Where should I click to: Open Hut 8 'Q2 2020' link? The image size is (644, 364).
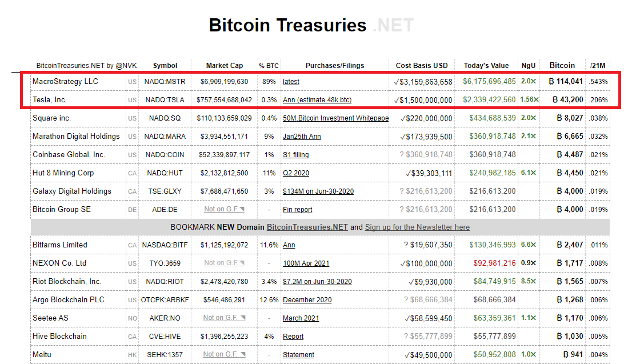296,173
